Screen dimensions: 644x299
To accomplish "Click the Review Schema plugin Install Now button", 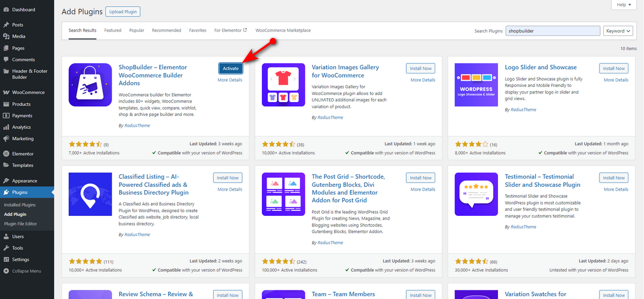I will 228,295.
